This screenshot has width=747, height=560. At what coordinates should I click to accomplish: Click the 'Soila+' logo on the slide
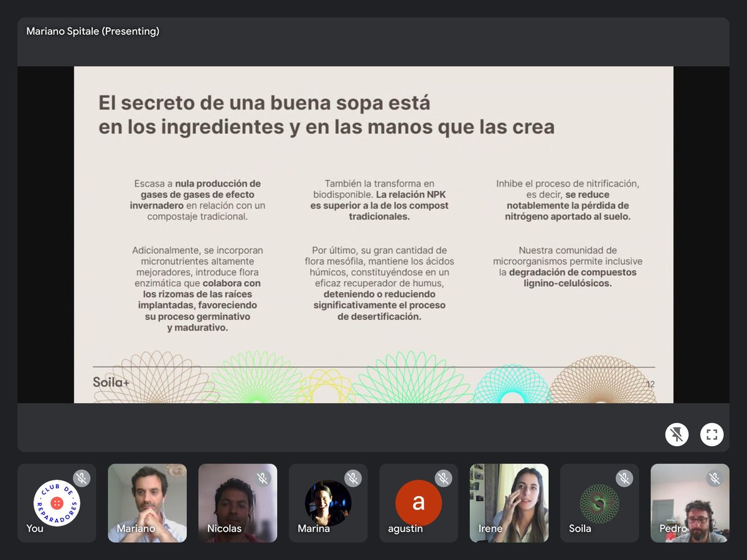point(111,382)
